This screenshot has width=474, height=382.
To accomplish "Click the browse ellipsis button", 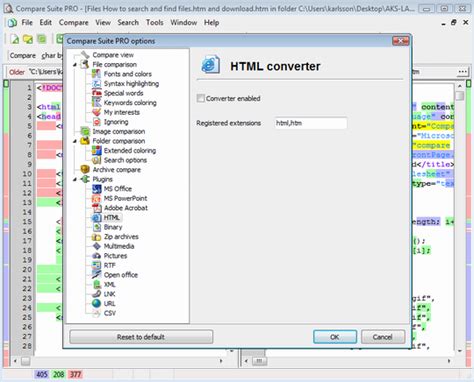I will click(x=462, y=72).
